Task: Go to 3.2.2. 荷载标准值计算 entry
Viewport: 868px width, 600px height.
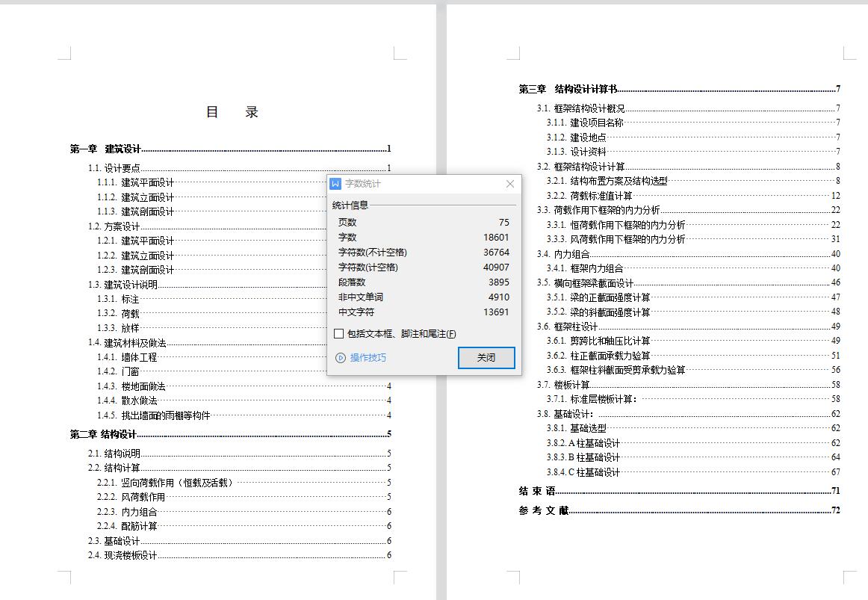Action: (x=693, y=196)
